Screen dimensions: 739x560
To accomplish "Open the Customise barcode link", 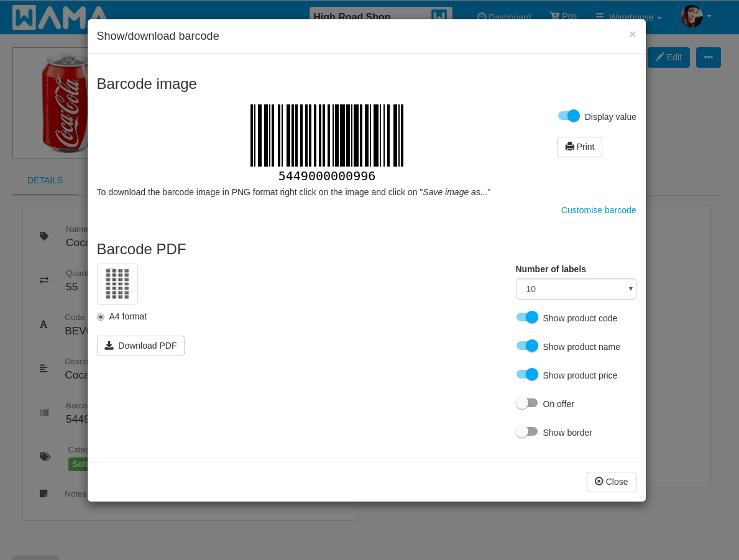I will click(598, 210).
